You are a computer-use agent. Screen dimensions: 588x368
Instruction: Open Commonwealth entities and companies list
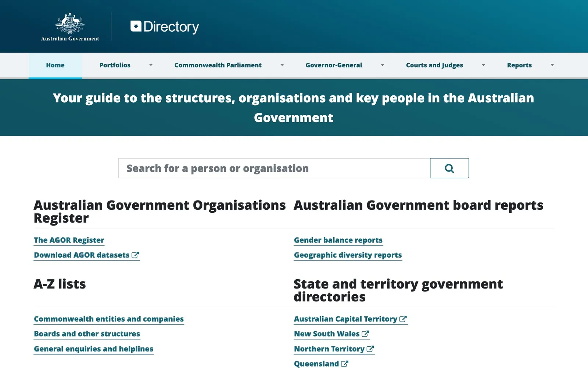coord(109,319)
